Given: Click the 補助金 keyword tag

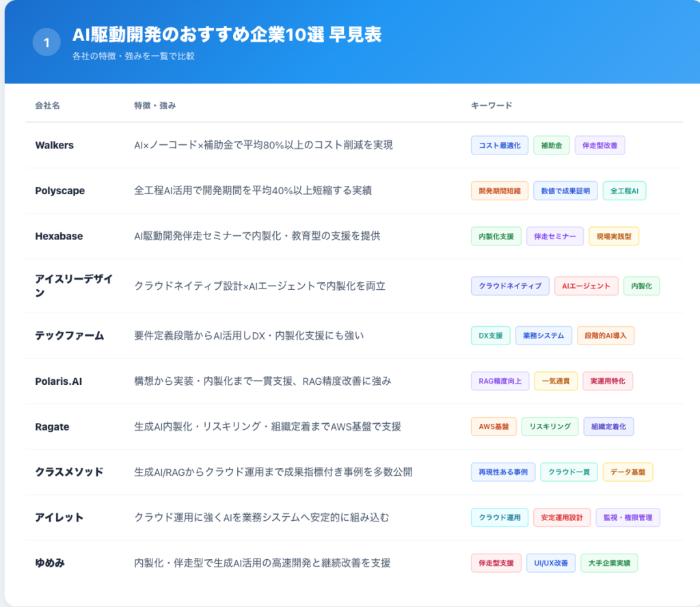Looking at the screenshot, I should coord(552,145).
